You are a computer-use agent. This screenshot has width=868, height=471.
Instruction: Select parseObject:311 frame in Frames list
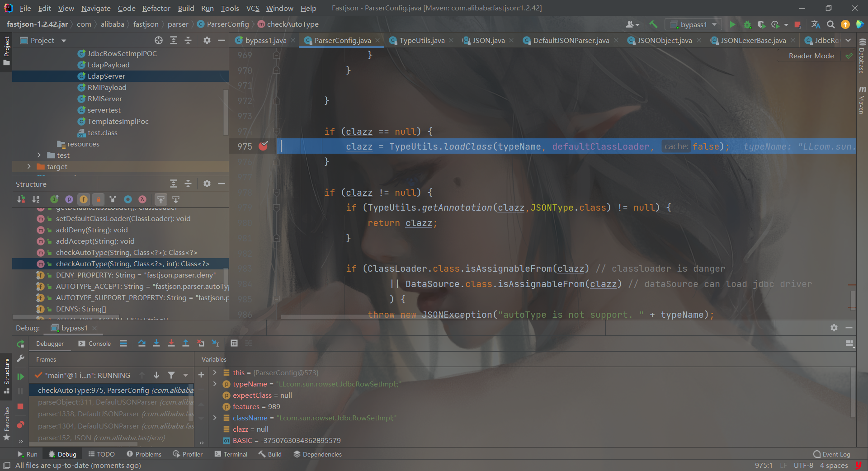point(111,402)
